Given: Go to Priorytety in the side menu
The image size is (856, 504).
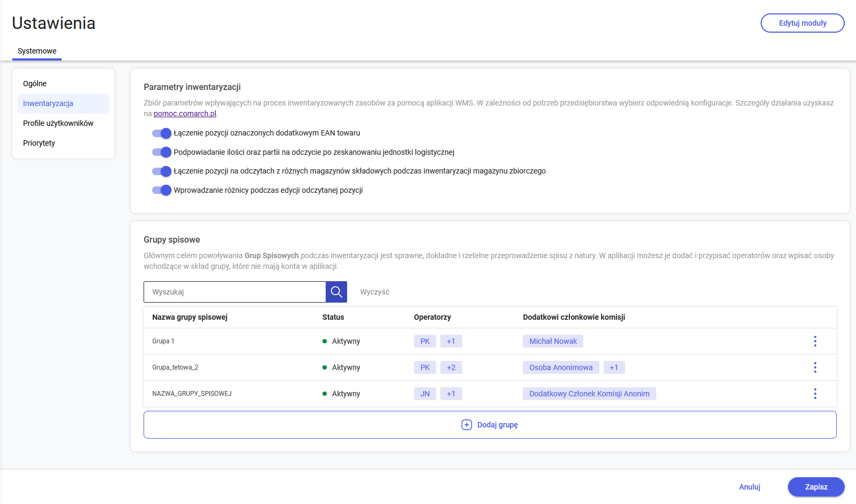Looking at the screenshot, I should (39, 143).
